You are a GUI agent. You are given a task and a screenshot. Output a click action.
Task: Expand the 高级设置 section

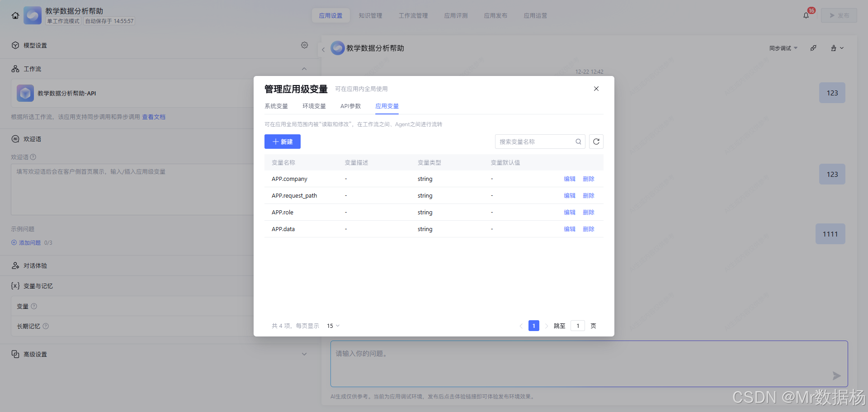(304, 354)
